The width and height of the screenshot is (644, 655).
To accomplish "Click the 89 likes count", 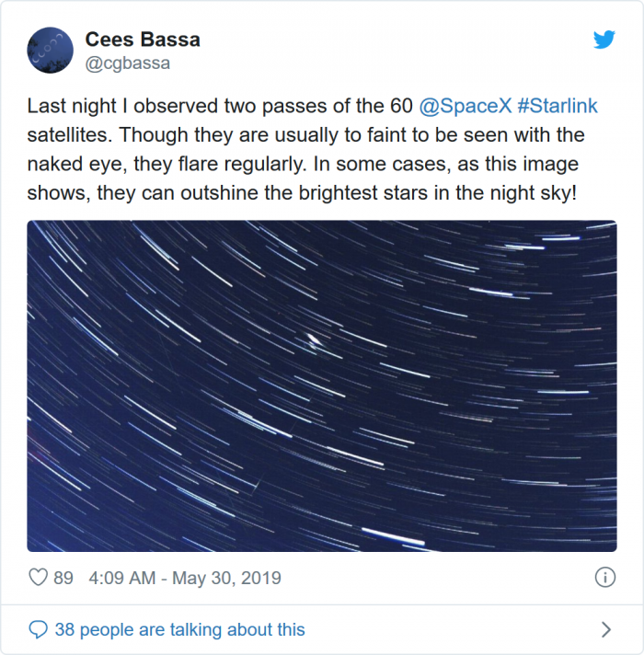I will [63, 579].
